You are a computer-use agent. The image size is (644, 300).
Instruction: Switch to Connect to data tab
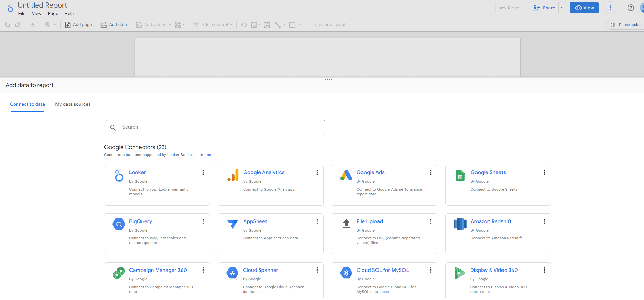click(x=27, y=104)
